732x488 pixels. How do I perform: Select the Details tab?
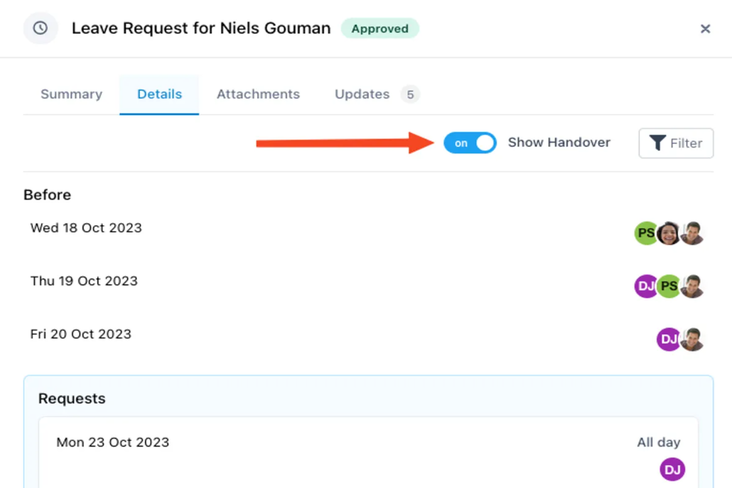tap(159, 94)
